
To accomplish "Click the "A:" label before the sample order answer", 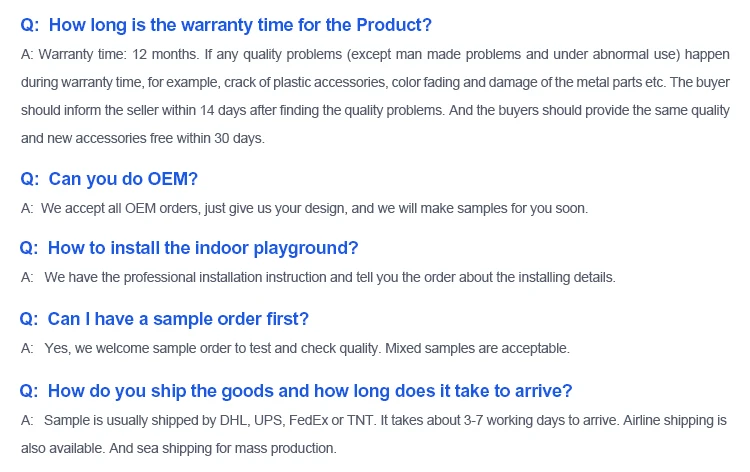I will (x=26, y=348).
